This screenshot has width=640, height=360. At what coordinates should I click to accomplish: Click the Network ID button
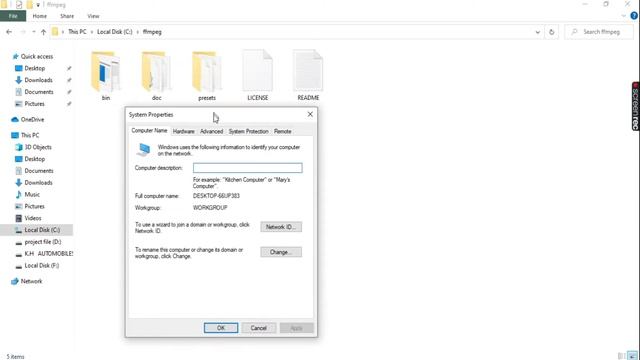click(281, 227)
